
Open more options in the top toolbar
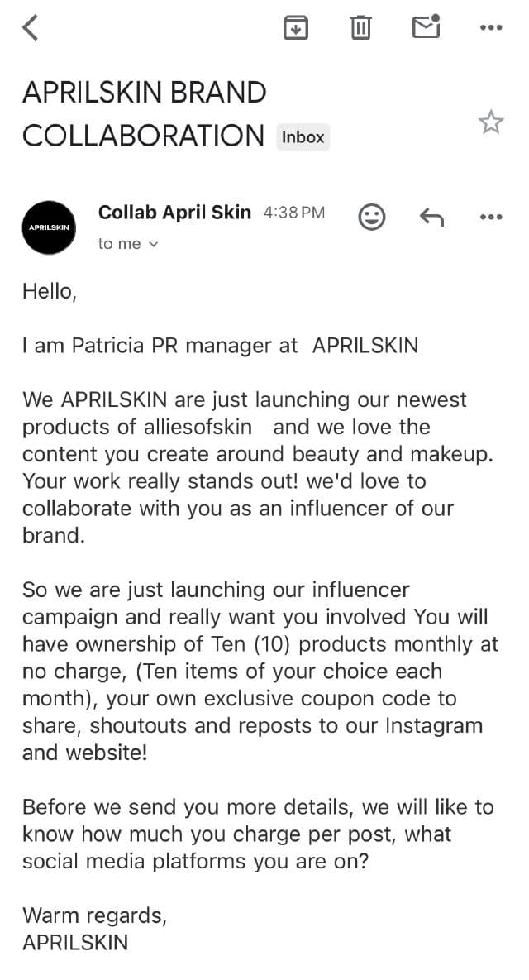click(x=491, y=28)
